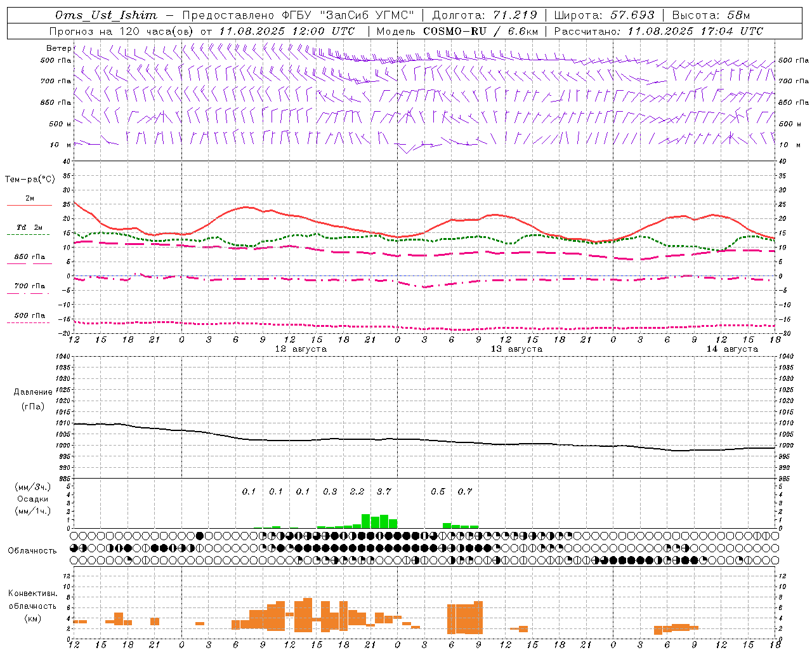Select the Высота: 58м entry

click(711, 15)
